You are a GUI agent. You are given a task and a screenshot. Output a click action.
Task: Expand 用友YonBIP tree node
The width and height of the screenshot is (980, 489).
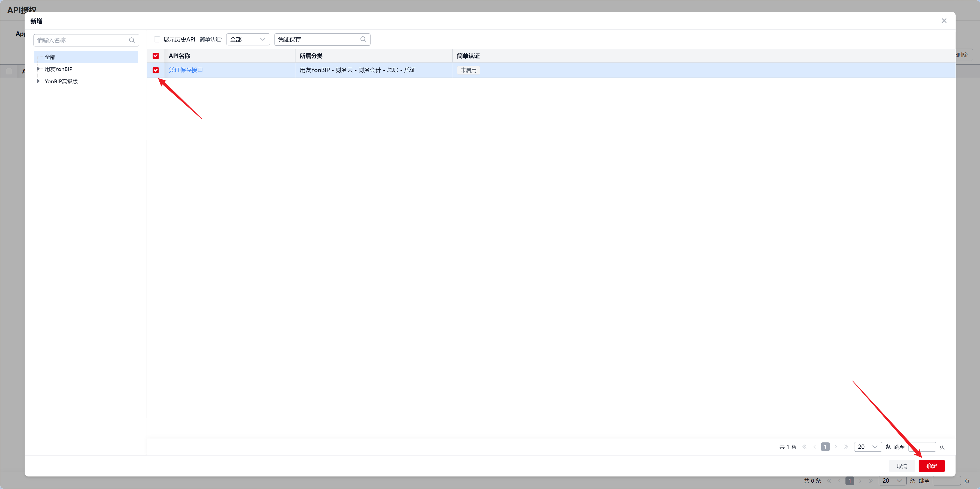pyautogui.click(x=38, y=69)
